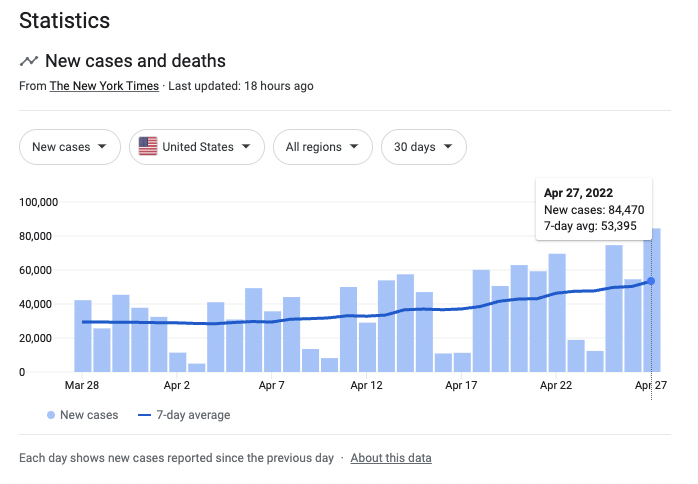Open the All regions dropdown
698x484 pixels.
322,147
